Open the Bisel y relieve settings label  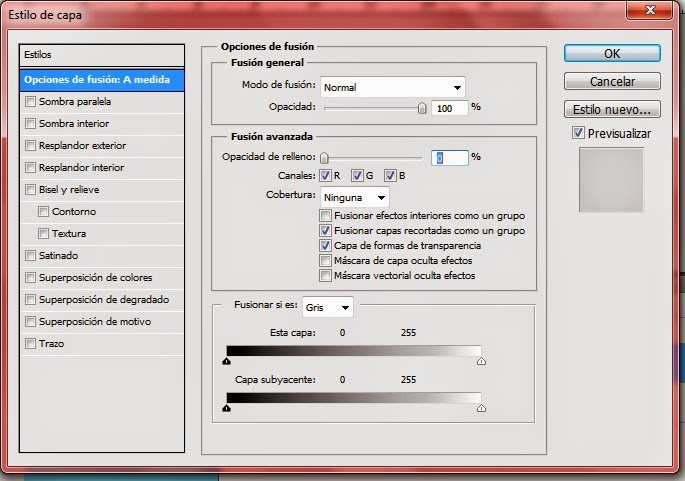tap(69, 190)
